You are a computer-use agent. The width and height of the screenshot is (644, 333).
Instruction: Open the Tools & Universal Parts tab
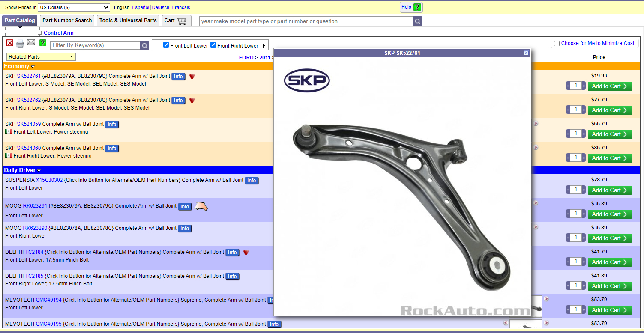[x=128, y=21]
